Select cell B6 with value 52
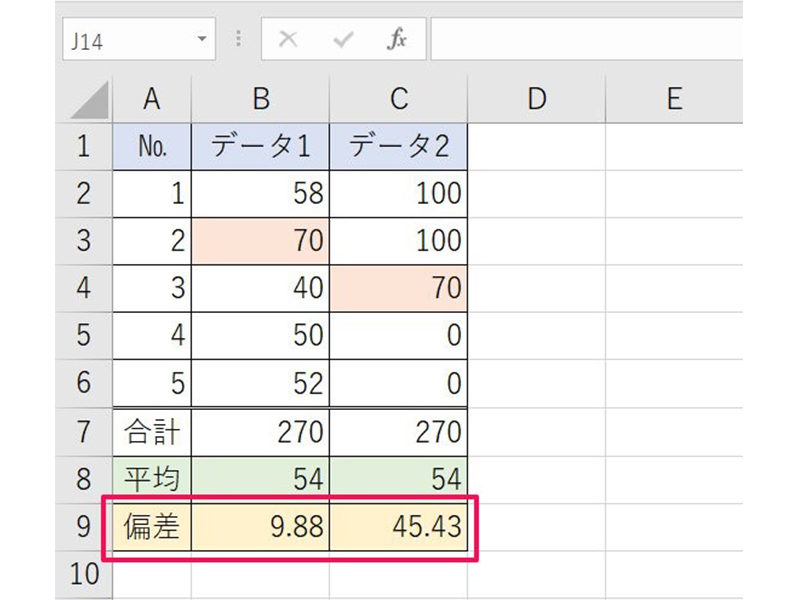Image resolution: width=800 pixels, height=600 pixels. pos(261,384)
